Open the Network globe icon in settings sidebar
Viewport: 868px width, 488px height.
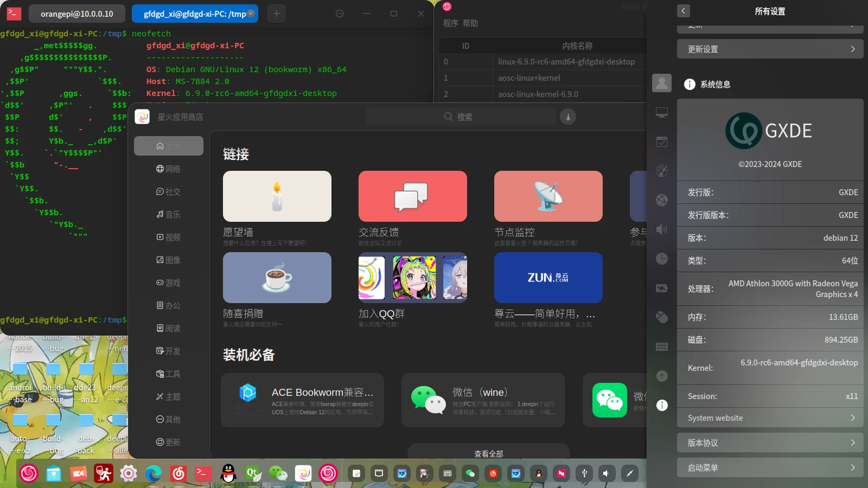tap(662, 200)
